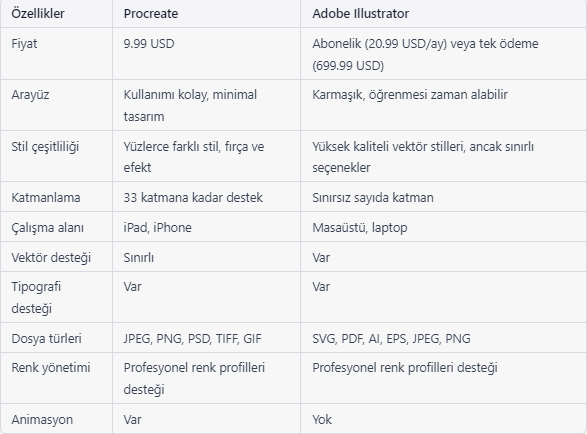Click the 9.99 USD price cell

[149, 43]
